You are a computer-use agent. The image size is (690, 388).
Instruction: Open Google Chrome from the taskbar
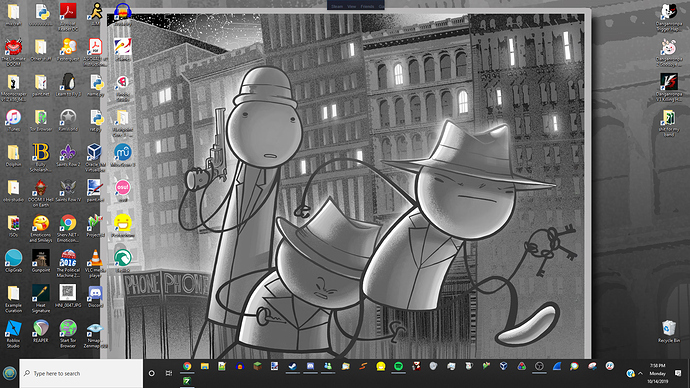coord(187,366)
